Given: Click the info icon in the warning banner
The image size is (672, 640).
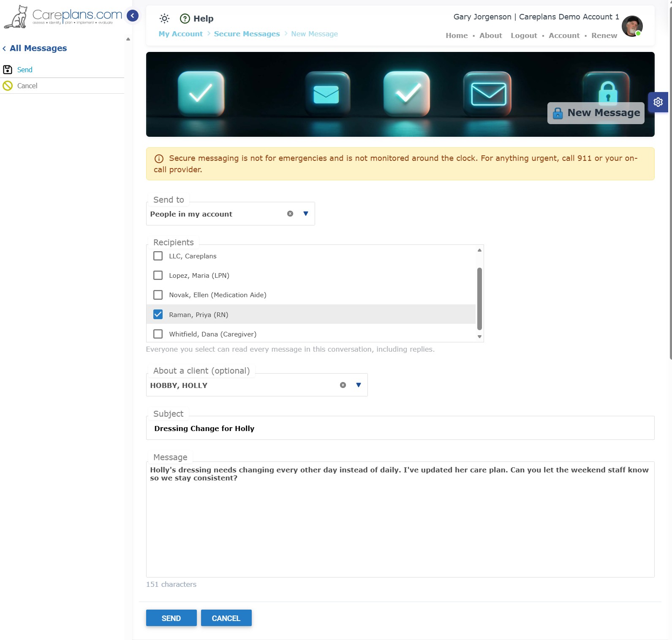Looking at the screenshot, I should coord(159,159).
